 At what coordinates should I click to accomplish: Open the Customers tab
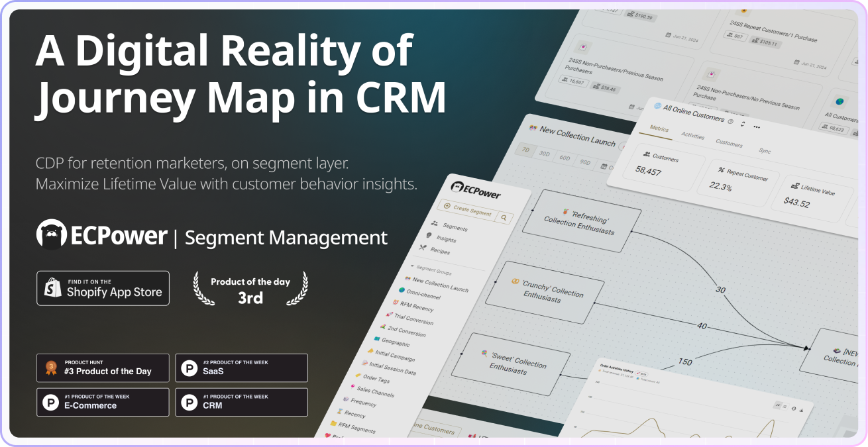729,143
